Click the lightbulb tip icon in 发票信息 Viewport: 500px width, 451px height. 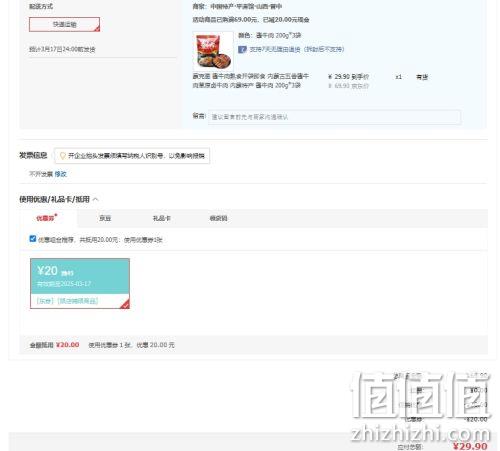click(62, 156)
